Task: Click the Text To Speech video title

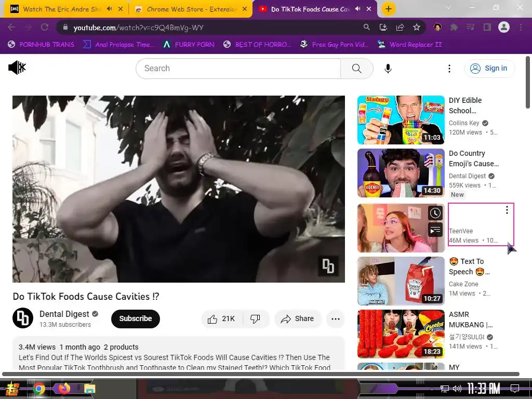Action: point(469,267)
